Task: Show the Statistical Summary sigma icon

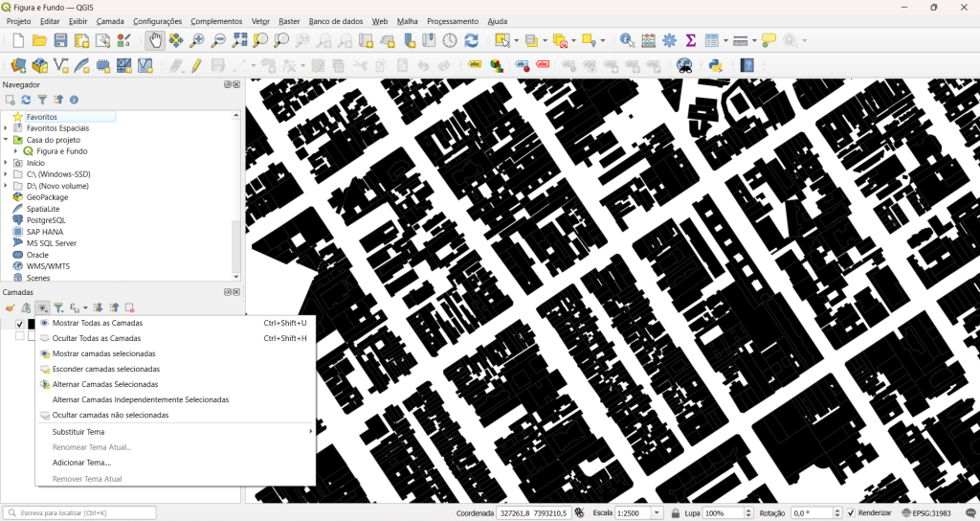Action: pyautogui.click(x=691, y=40)
